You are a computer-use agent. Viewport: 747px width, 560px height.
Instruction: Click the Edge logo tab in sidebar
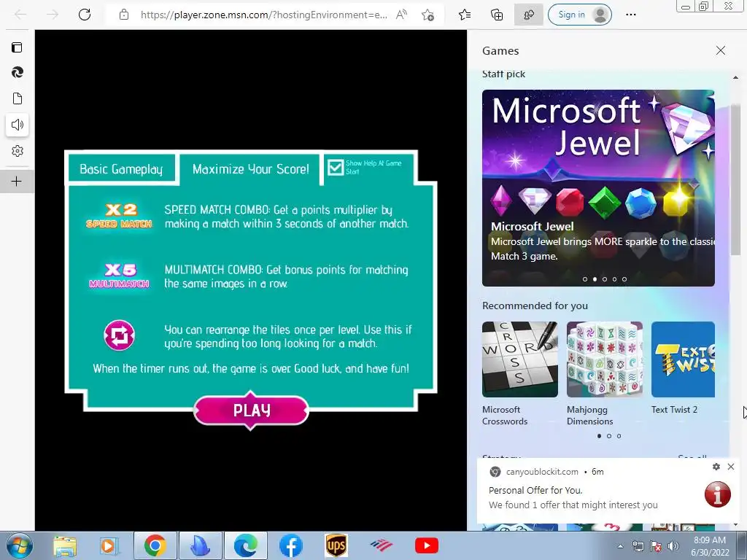[18, 72]
